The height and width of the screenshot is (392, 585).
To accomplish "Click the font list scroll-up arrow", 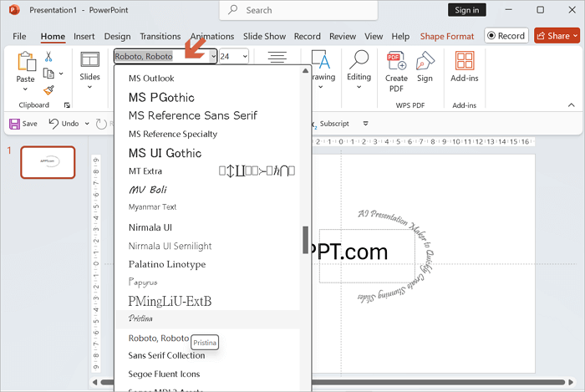I will [x=305, y=70].
